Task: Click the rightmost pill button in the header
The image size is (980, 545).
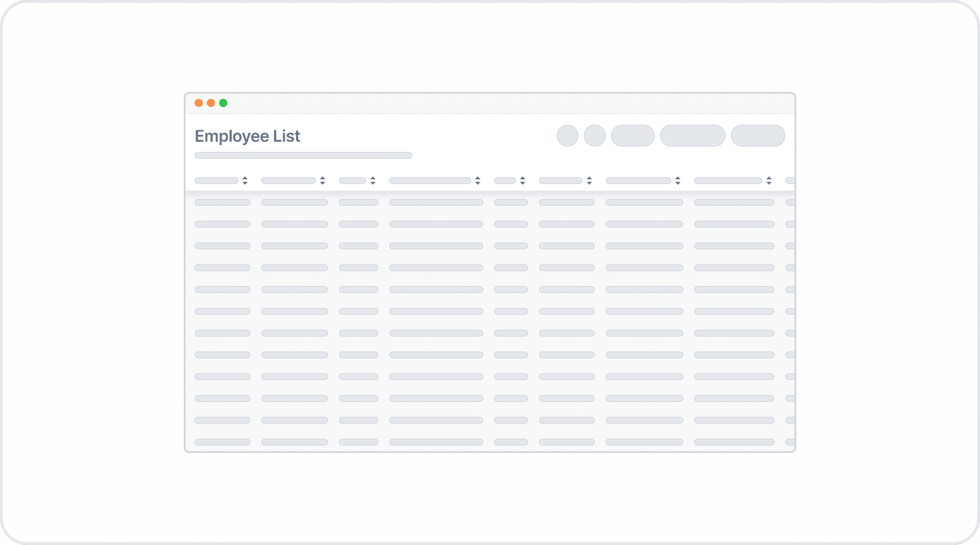Action: coord(758,136)
